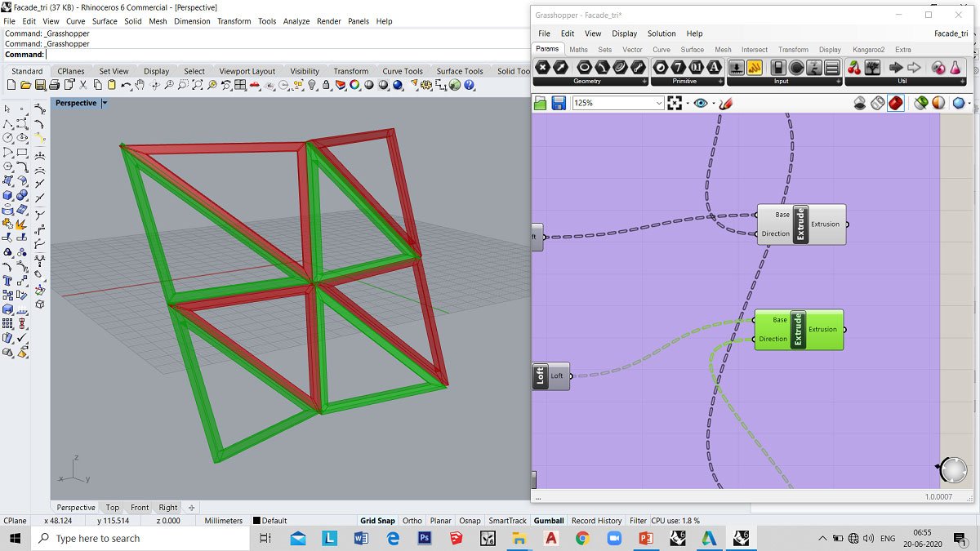Click the Print icon in Rhino toolbar
Screen dimensions: 980x551
click(54, 85)
